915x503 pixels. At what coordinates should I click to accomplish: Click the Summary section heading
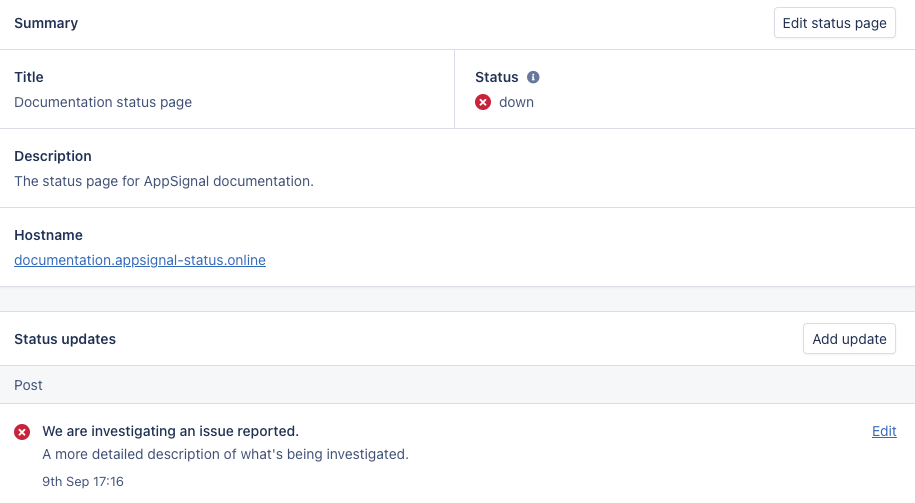pyautogui.click(x=46, y=23)
